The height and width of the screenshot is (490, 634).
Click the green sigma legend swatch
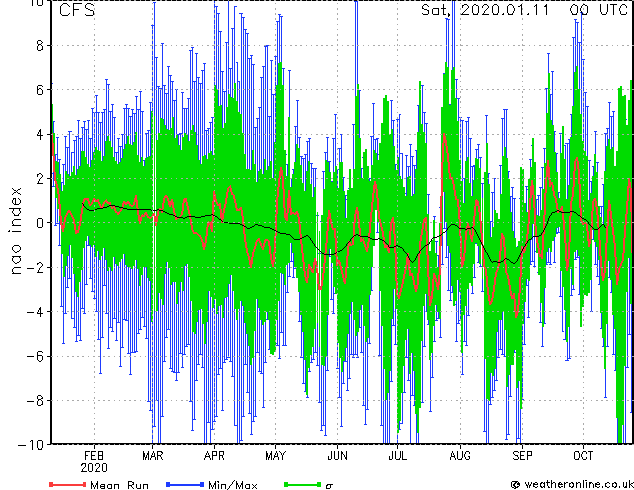(303, 484)
